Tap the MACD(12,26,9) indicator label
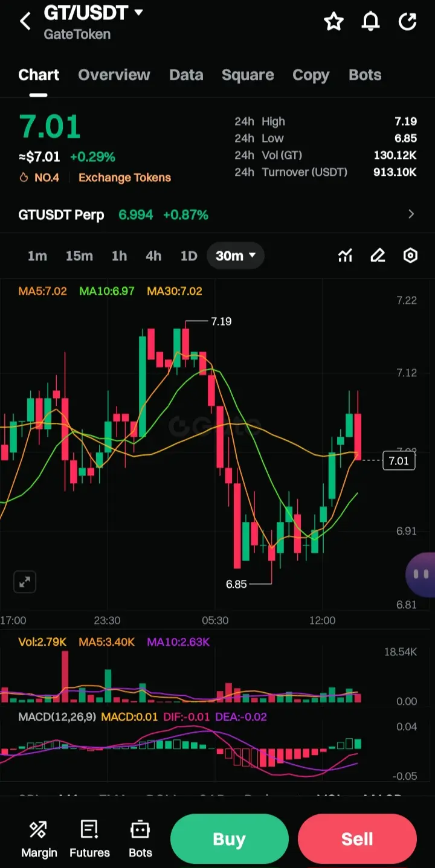The width and height of the screenshot is (435, 868). (x=57, y=717)
